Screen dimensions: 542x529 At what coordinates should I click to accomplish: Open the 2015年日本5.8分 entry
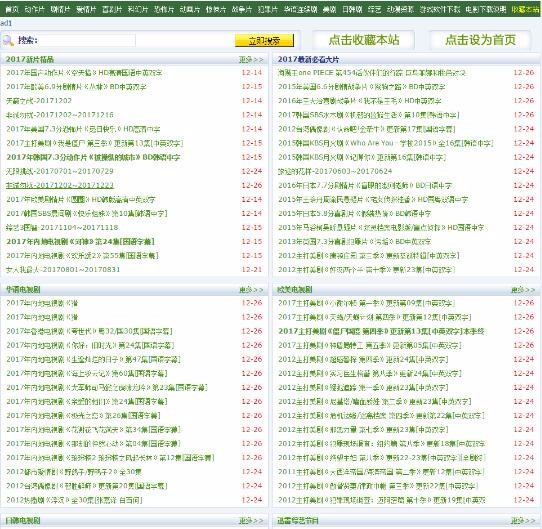tap(354, 213)
